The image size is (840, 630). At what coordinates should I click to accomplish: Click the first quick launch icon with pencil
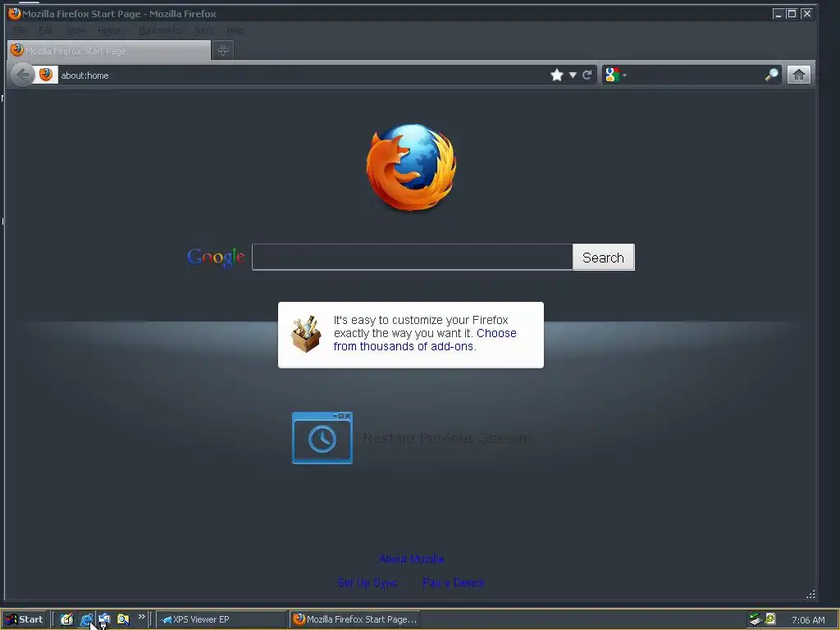(66, 619)
